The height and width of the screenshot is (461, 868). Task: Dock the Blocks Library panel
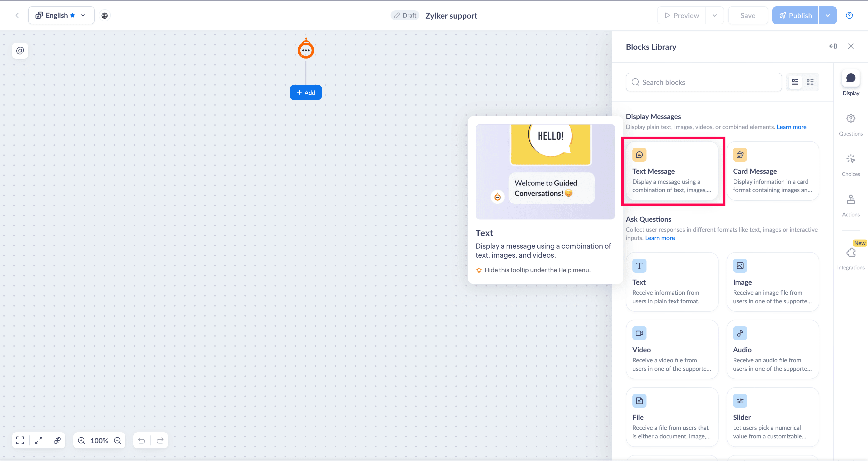[x=833, y=46]
